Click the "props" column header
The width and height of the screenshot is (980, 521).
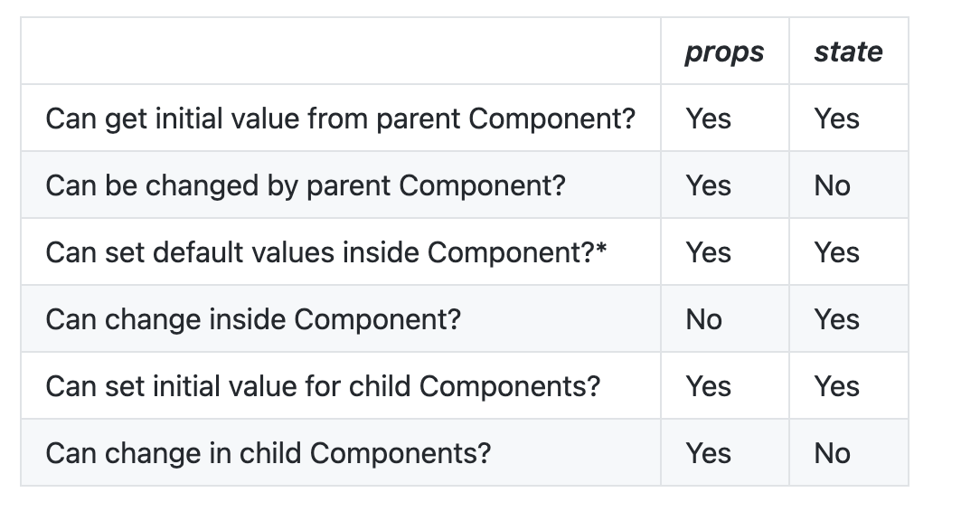[724, 52]
